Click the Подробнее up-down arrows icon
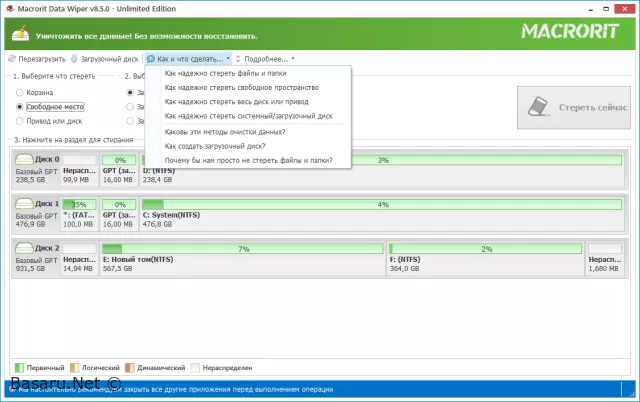This screenshot has width=640, height=402. [x=238, y=59]
